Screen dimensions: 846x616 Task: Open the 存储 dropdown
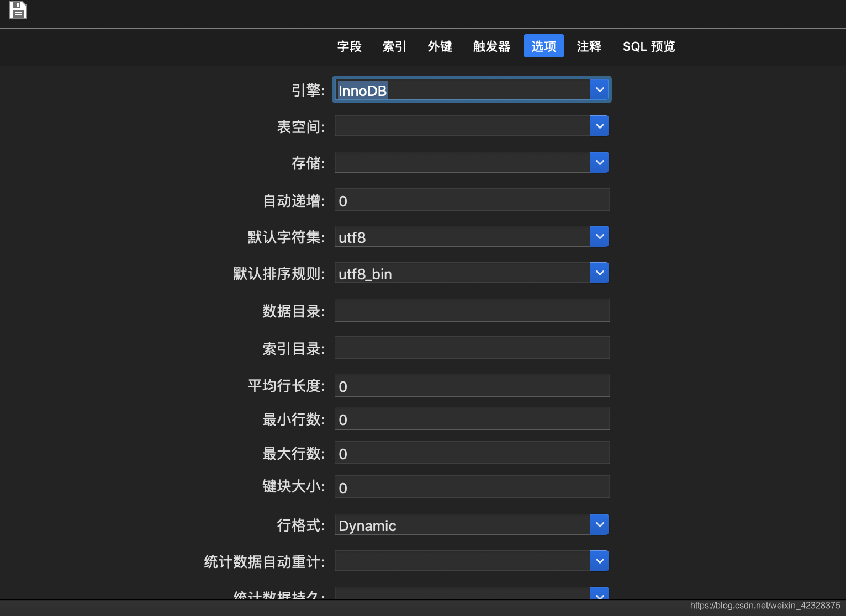(x=599, y=162)
